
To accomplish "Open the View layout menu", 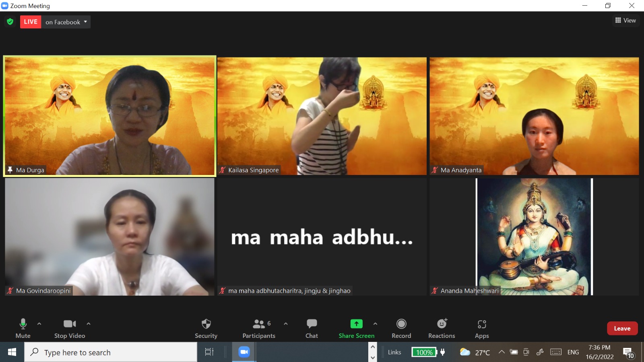I will tap(625, 21).
